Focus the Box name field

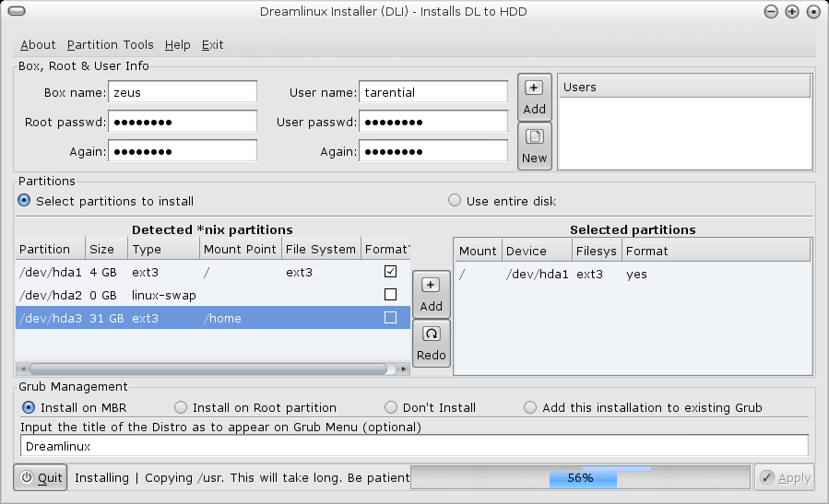[x=183, y=92]
